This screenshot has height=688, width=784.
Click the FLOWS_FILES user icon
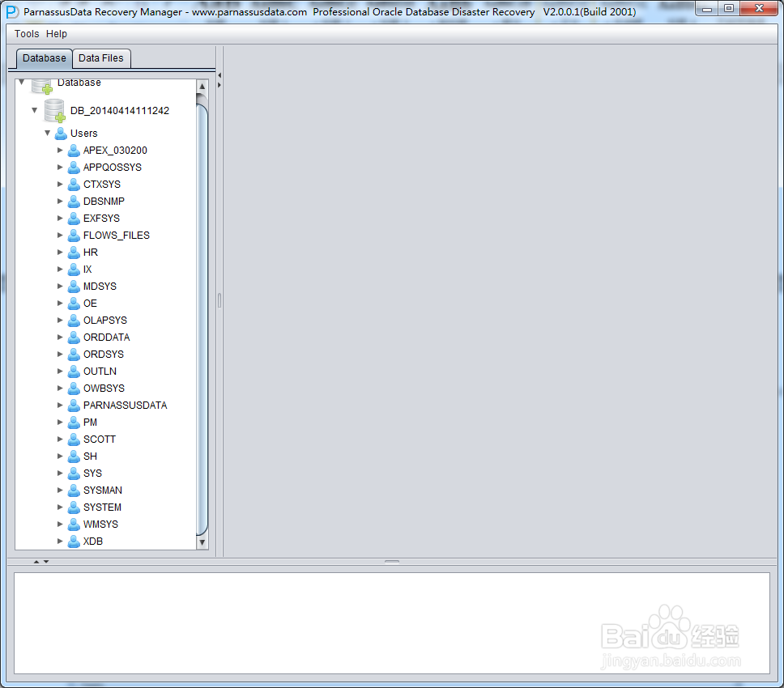pos(74,236)
